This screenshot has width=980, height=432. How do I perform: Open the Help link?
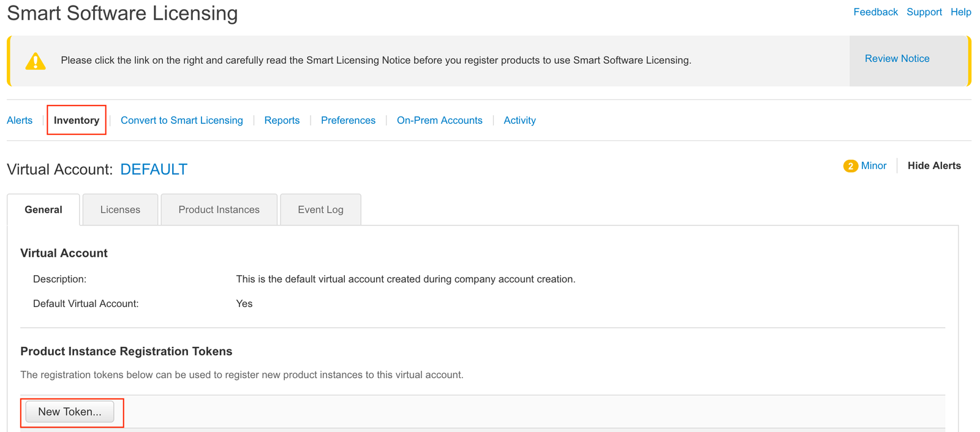click(960, 12)
